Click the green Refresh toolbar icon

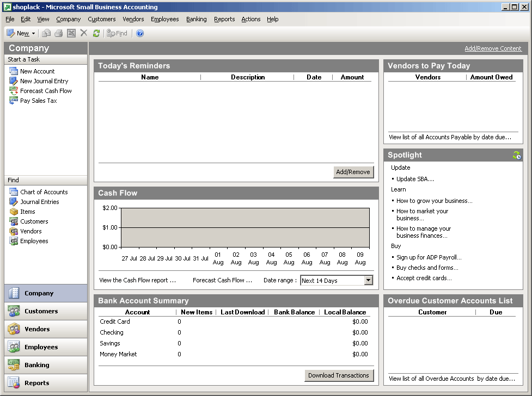coord(96,33)
